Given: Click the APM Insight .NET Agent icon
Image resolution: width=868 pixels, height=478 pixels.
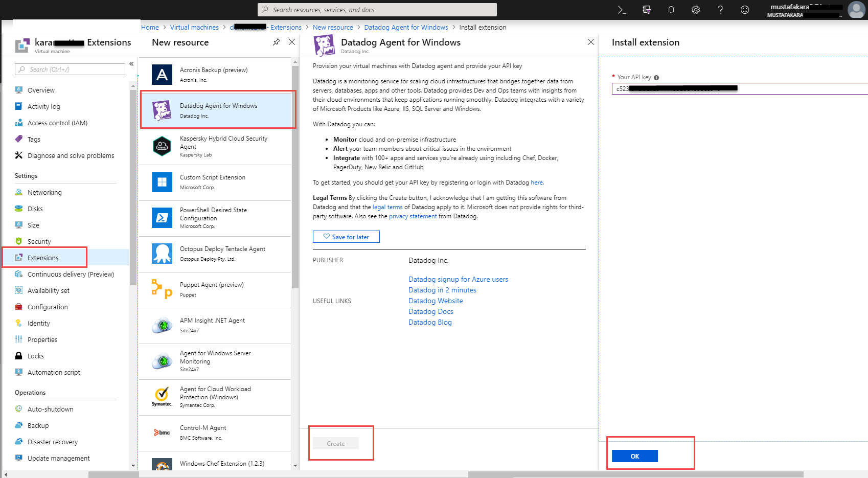Looking at the screenshot, I should point(162,325).
